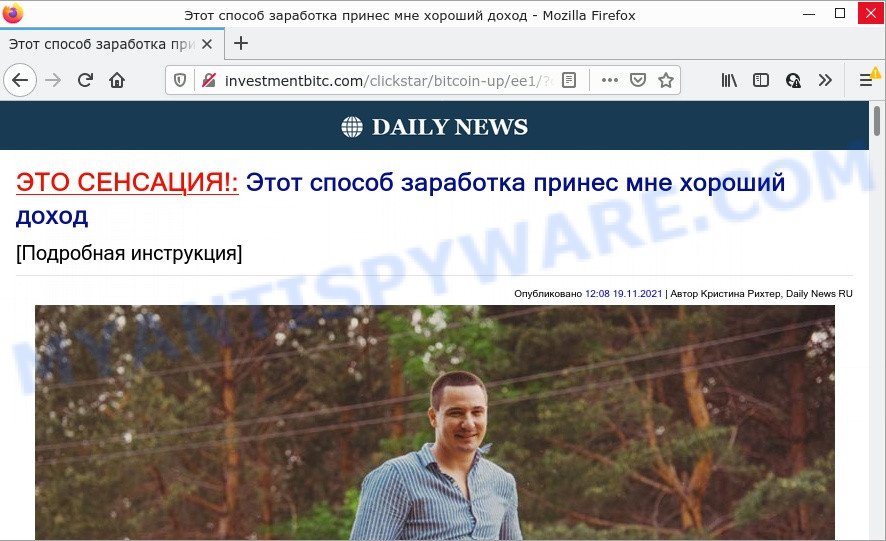Viewport: 886px width, 541px height.
Task: Open the Firefox home page
Action: click(117, 80)
